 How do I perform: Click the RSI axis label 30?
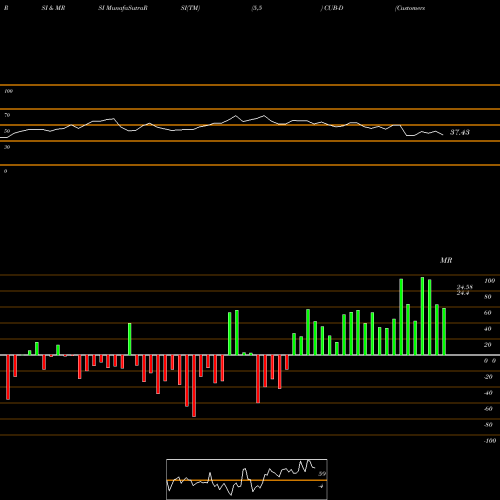(7, 147)
